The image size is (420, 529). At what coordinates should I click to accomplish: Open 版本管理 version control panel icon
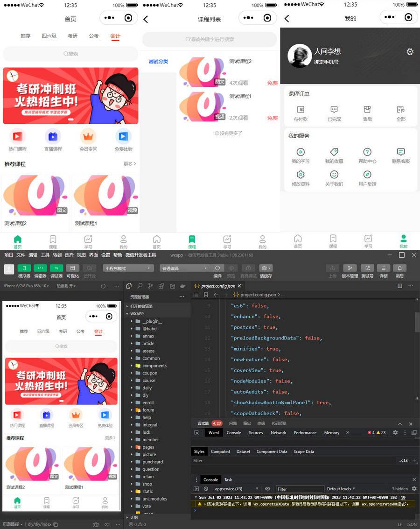click(x=350, y=267)
